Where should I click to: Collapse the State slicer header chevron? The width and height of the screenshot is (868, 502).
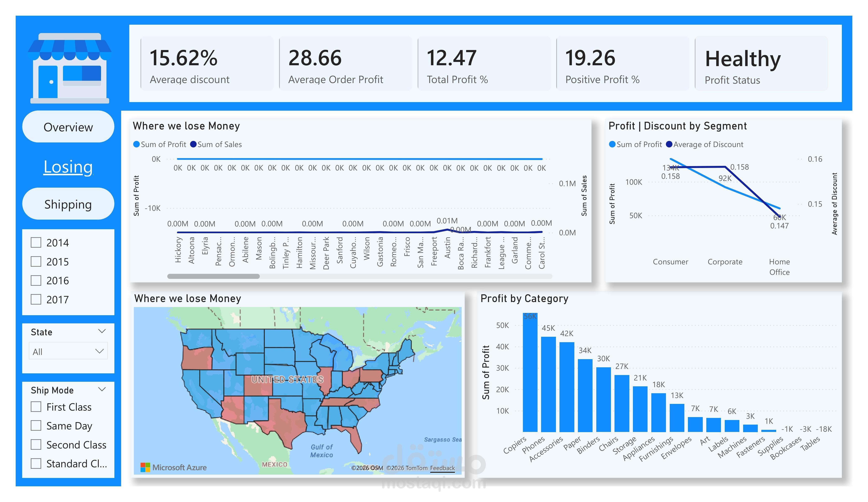[102, 332]
